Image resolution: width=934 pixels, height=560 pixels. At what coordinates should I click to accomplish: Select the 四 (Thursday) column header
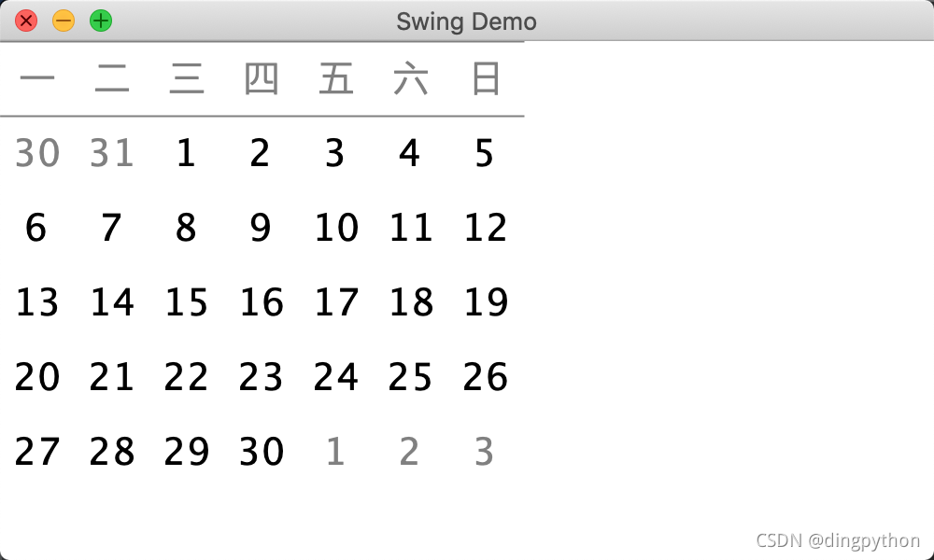pos(262,78)
